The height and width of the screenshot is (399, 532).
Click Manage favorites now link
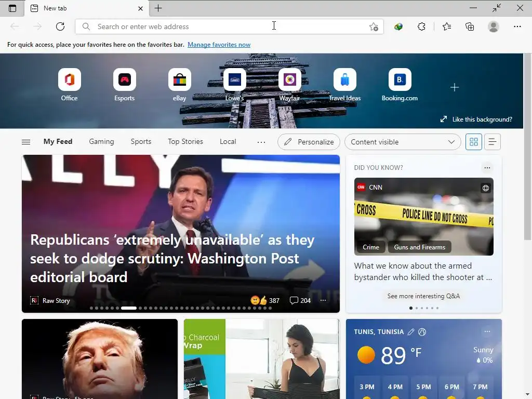coord(219,45)
